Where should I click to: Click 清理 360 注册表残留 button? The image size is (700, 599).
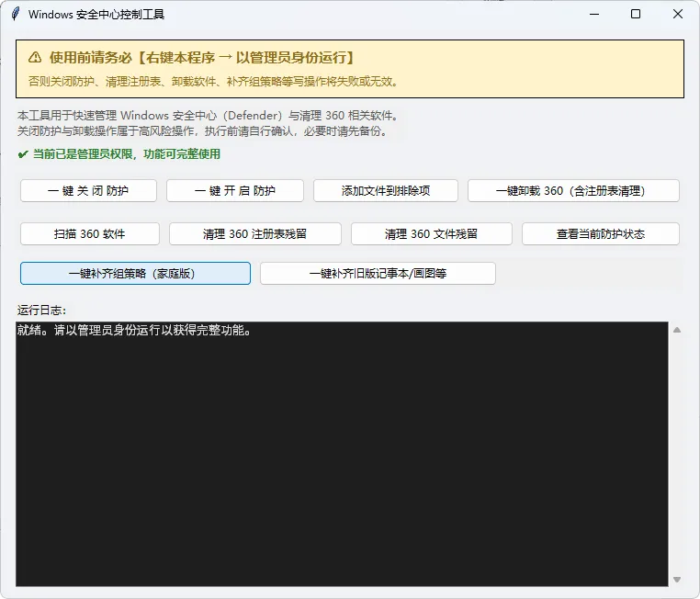coord(254,234)
